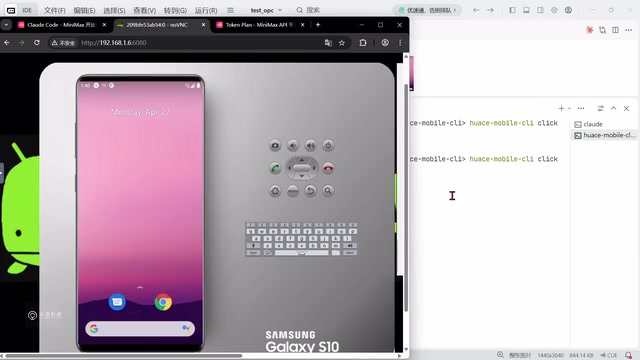Close the terminal panel with the X

pos(627,108)
